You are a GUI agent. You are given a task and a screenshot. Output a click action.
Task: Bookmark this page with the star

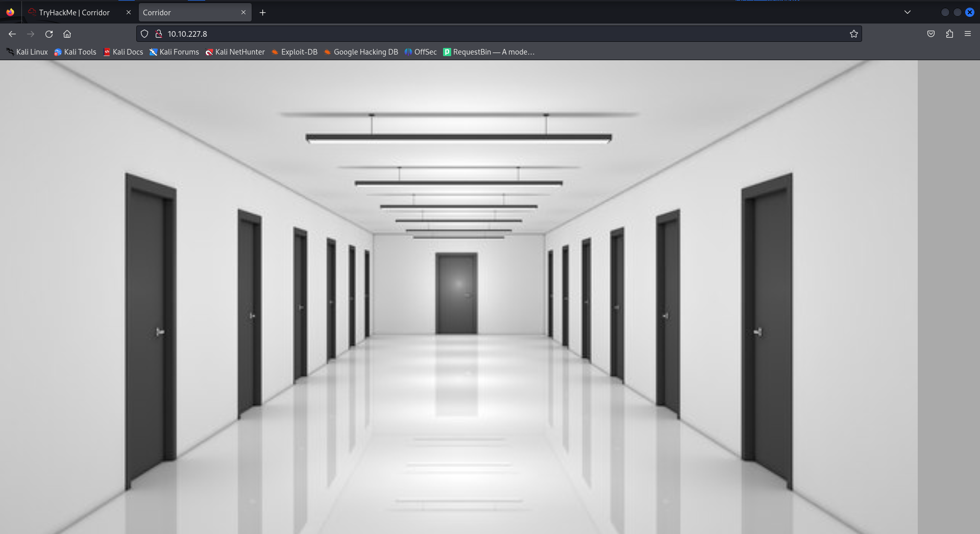pyautogui.click(x=853, y=34)
